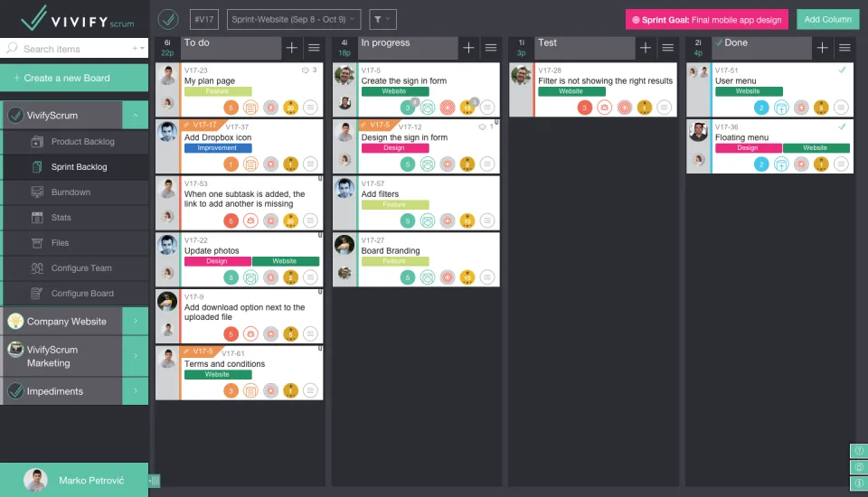
Task: Click the info icon at bottom right
Action: point(859,483)
